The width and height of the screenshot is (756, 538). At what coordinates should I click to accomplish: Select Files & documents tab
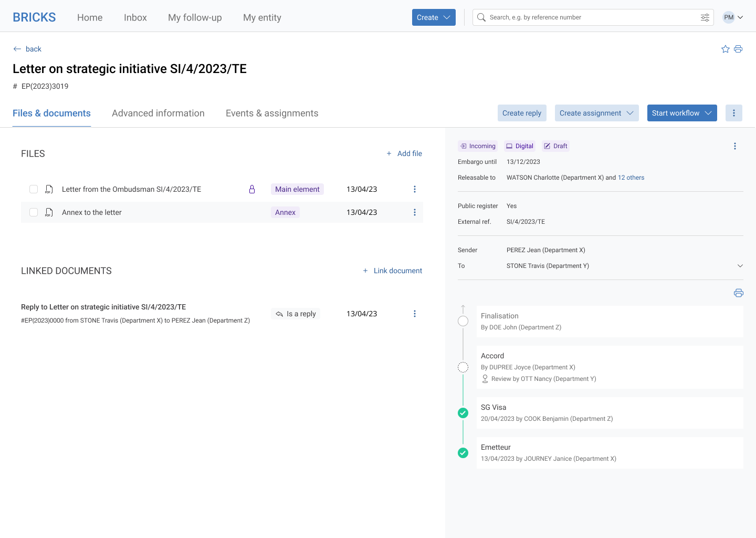[51, 113]
